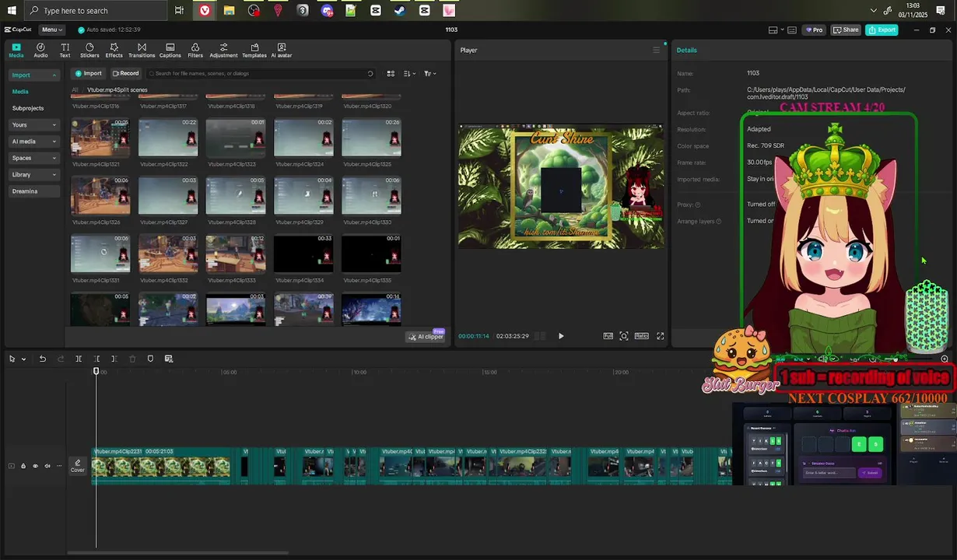This screenshot has height=560, width=957.
Task: Open the Captions panel
Action: (x=170, y=51)
